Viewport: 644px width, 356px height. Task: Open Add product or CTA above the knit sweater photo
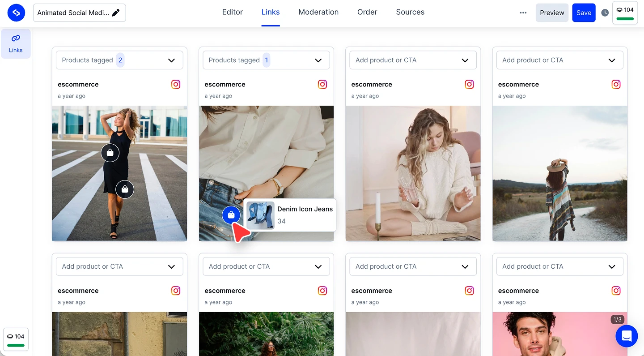coord(413,60)
